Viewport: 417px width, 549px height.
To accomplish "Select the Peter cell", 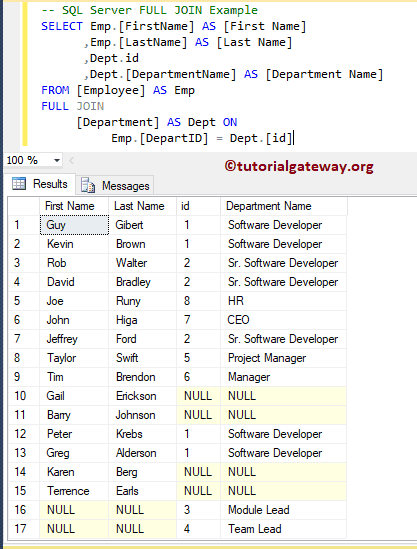I will (74, 434).
